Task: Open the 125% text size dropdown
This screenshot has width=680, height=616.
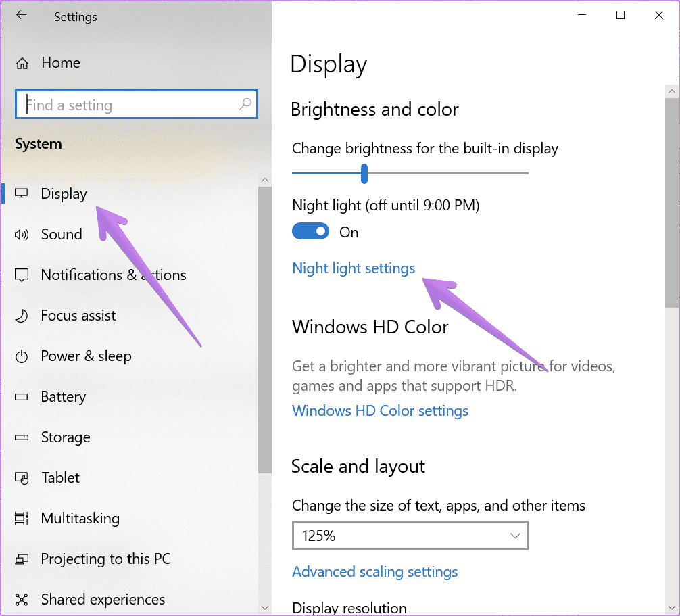Action: (410, 536)
